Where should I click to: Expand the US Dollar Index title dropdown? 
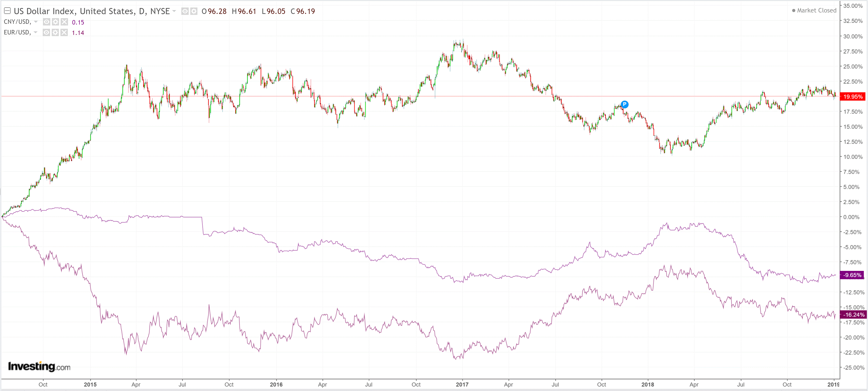174,12
